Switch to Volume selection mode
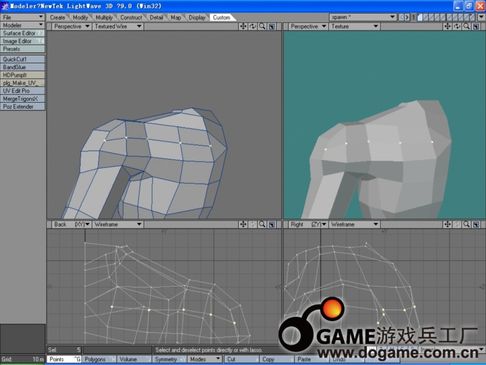The height and width of the screenshot is (365, 486). pos(134,359)
